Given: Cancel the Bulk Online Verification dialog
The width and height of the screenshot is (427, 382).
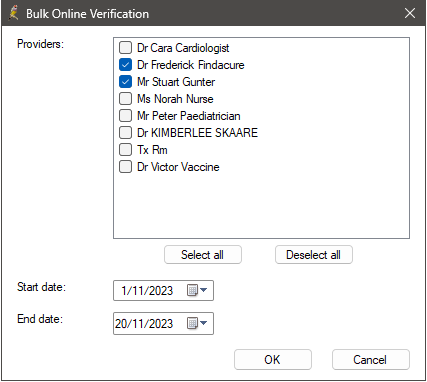Looking at the screenshot, I should pos(371,360).
